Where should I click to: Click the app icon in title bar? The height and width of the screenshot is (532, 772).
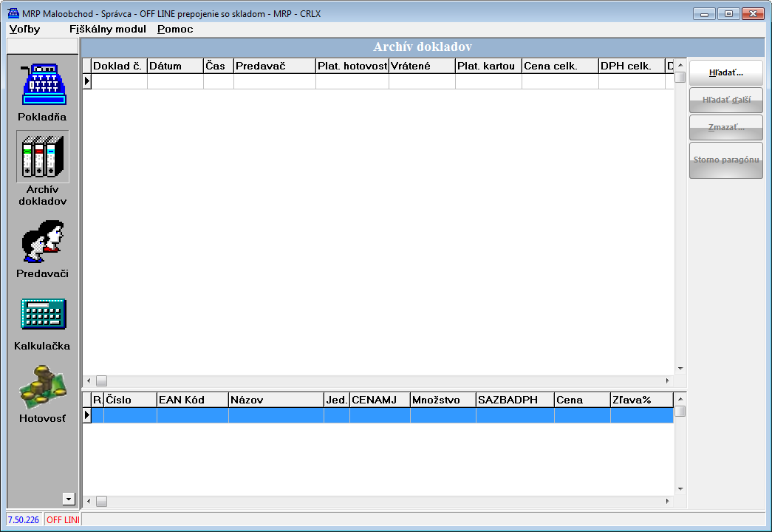(13, 14)
